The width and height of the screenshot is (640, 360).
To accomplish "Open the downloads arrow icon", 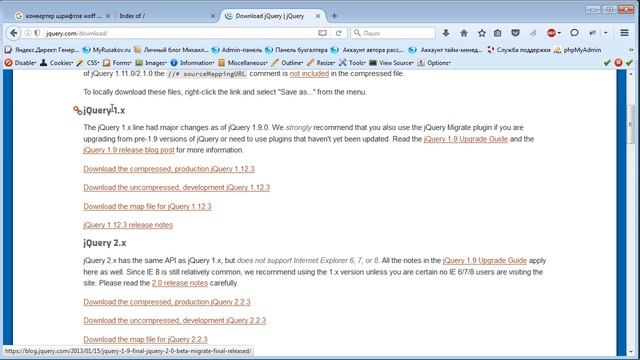I will pos(446,33).
